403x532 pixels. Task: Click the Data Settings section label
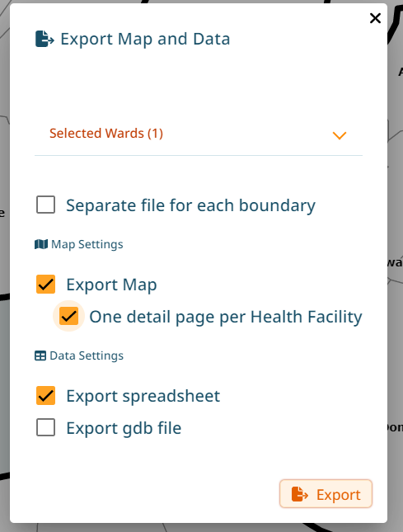(x=87, y=356)
